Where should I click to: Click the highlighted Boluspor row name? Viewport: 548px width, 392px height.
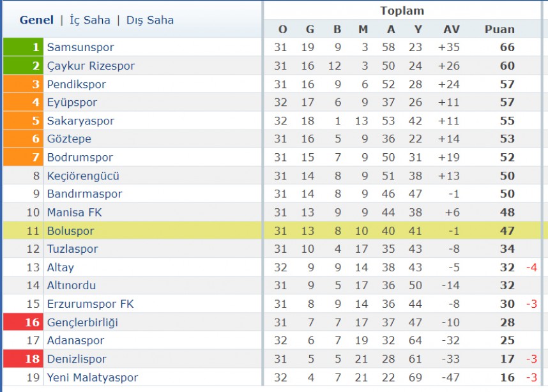[x=71, y=231]
